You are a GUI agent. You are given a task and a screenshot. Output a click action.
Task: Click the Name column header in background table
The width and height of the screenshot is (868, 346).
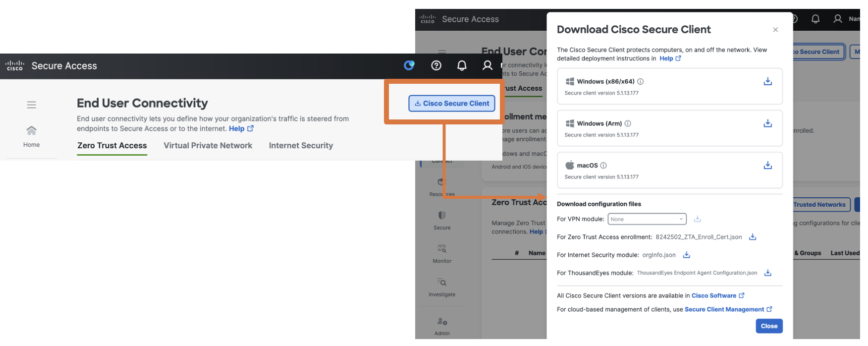click(x=537, y=253)
